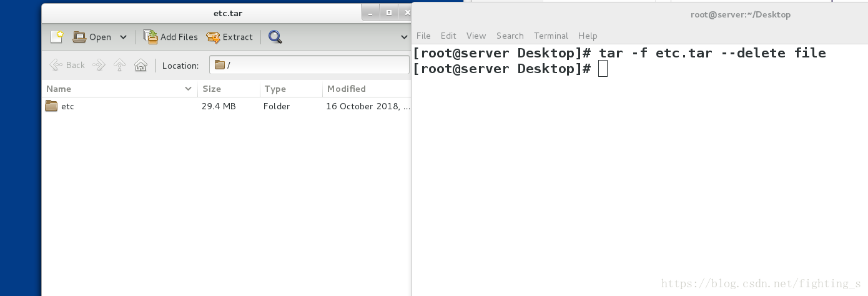Screen dimensions: 868x296
Task: Find files using the magnifier icon
Action: pos(275,37)
